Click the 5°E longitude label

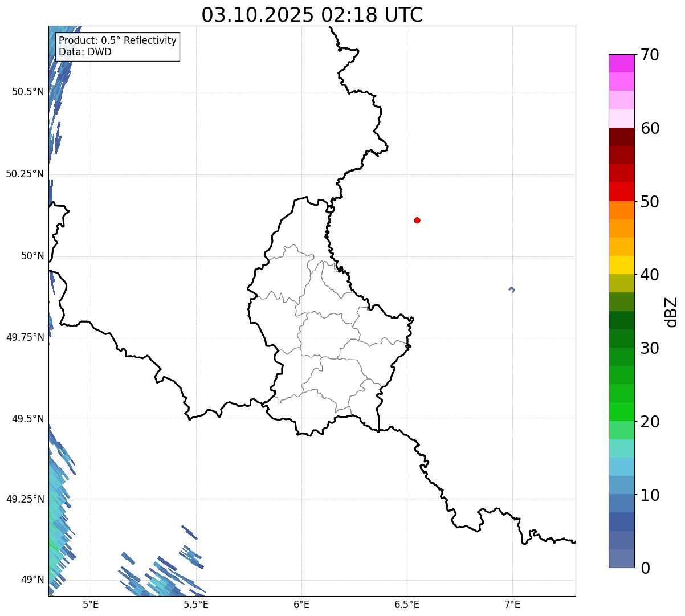(91, 604)
